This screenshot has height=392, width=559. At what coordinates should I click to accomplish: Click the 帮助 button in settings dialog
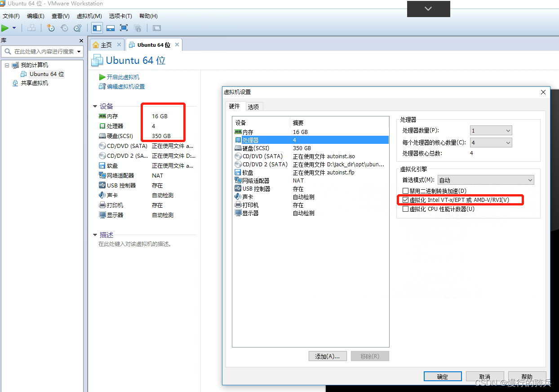coord(527,377)
